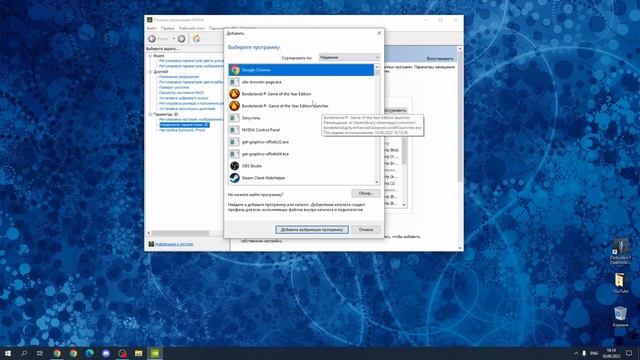Open Просмотр состояния HDCP task
640x360 pixels.
pyautogui.click(x=181, y=93)
